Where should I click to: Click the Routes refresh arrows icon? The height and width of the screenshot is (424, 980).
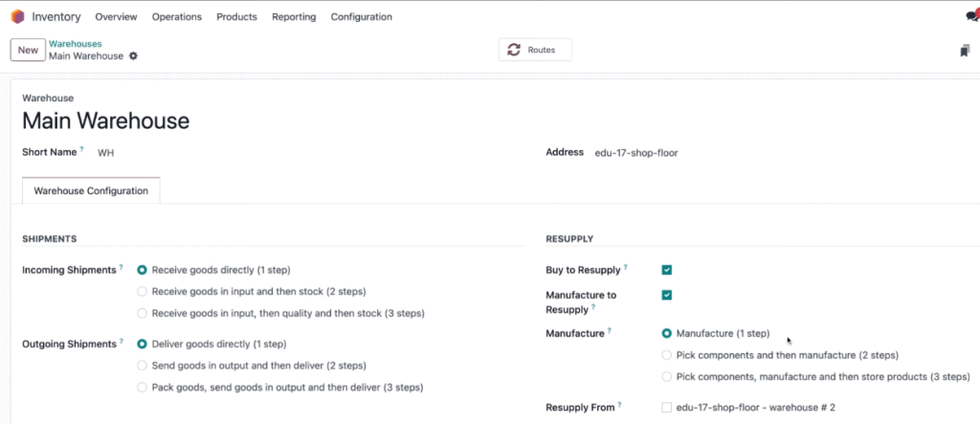coord(514,50)
